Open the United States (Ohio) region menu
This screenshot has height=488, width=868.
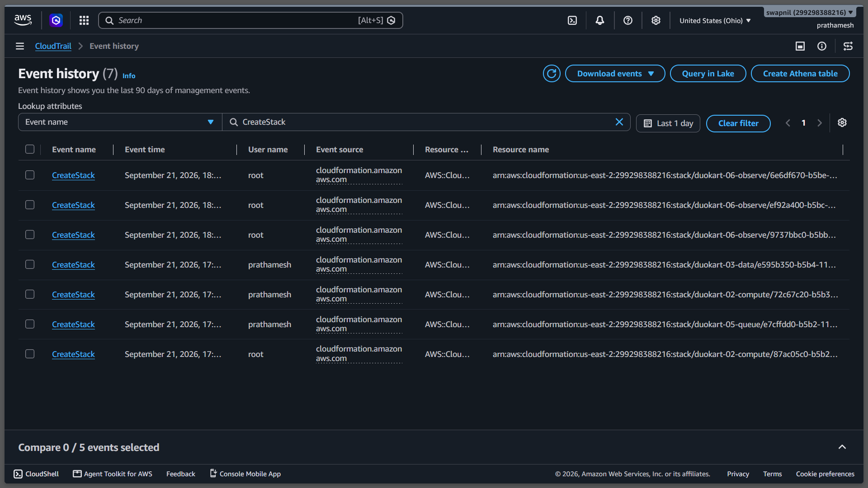(x=715, y=21)
